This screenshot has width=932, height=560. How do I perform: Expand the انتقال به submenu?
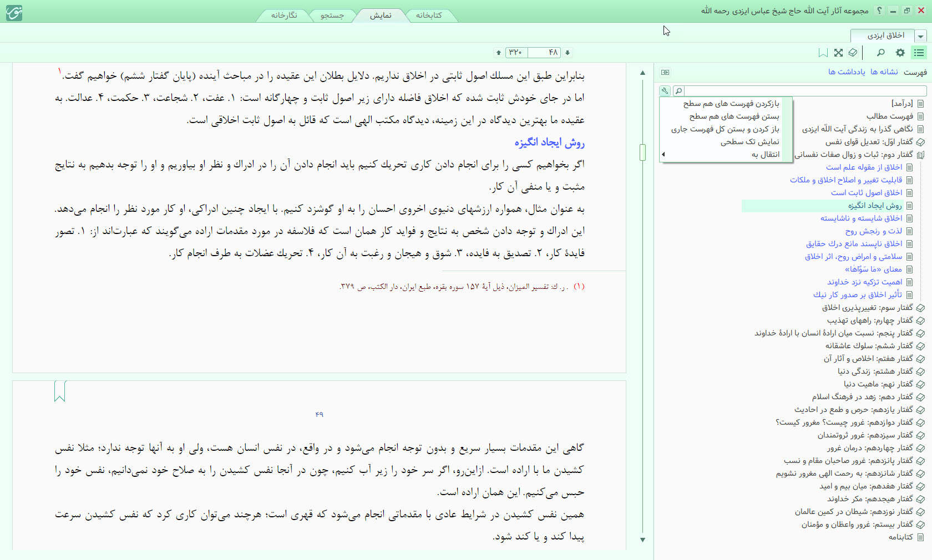766,155
